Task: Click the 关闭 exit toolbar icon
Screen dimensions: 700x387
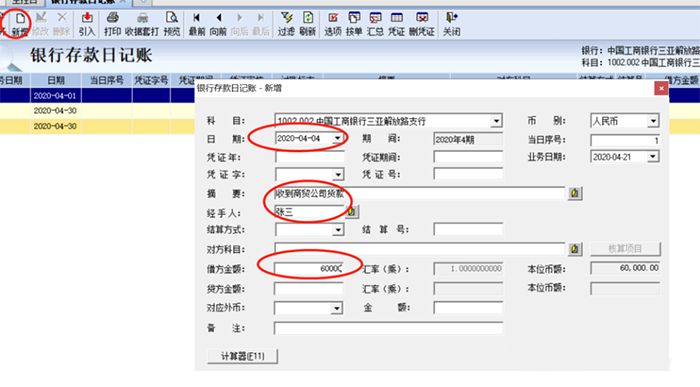Action: (451, 24)
